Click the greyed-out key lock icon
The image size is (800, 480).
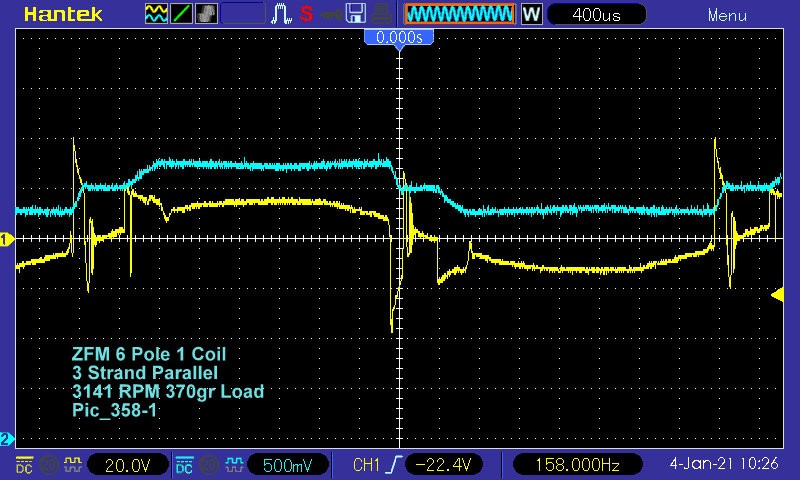331,15
